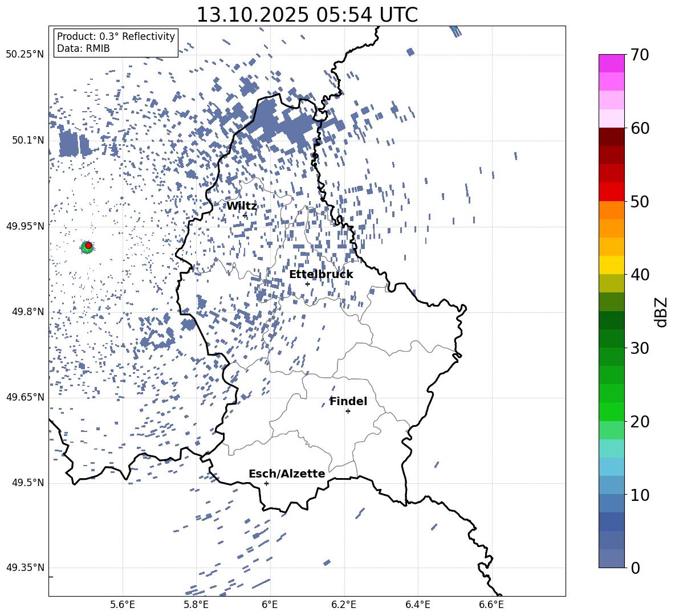Click the 49.8°N latitude label

point(28,312)
